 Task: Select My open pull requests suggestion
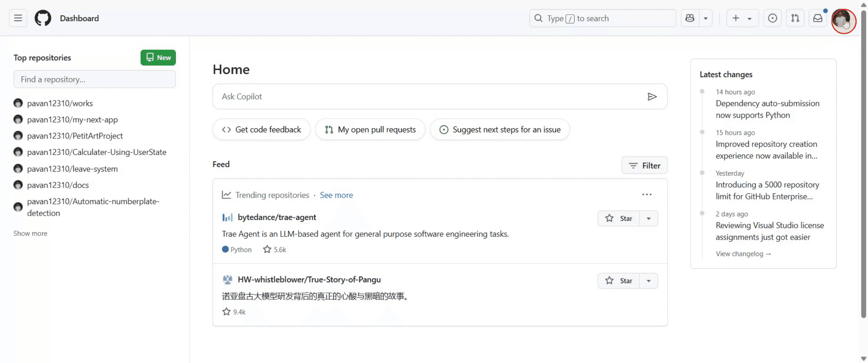[x=370, y=130]
